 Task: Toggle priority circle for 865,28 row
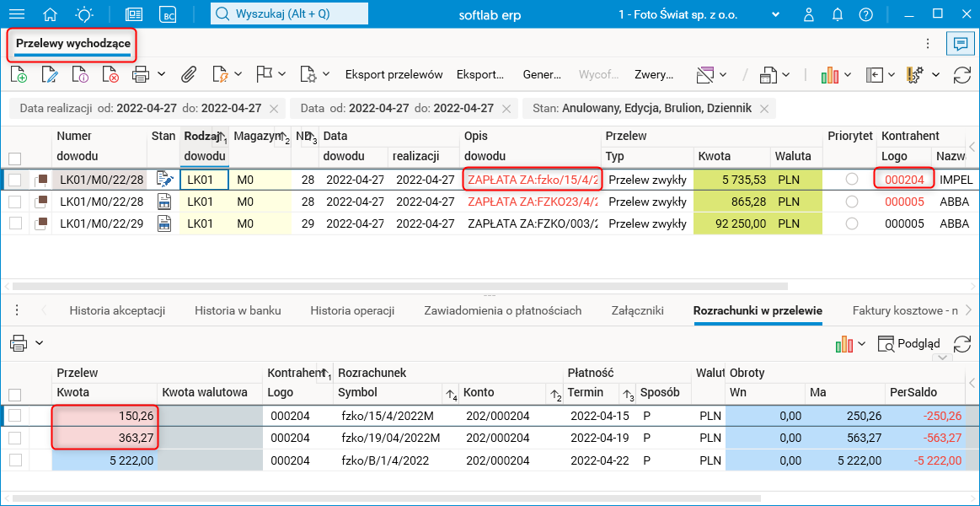tap(851, 202)
